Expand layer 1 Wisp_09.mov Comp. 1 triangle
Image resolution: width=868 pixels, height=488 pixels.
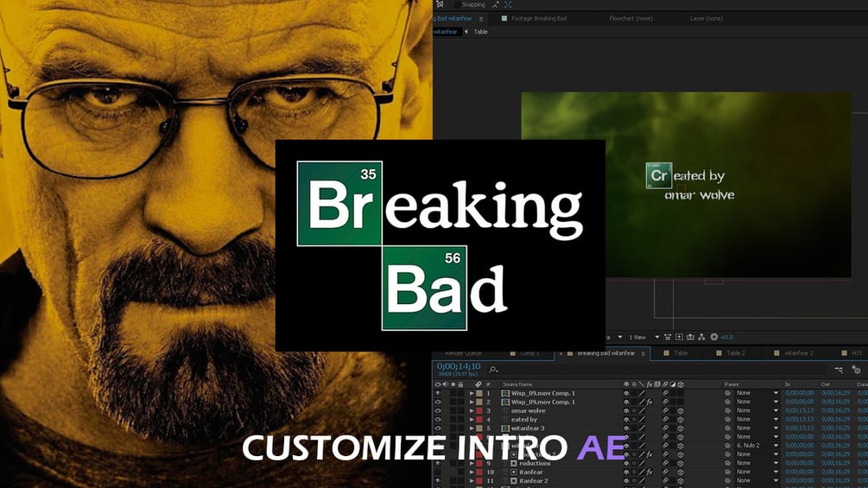pyautogui.click(x=472, y=393)
